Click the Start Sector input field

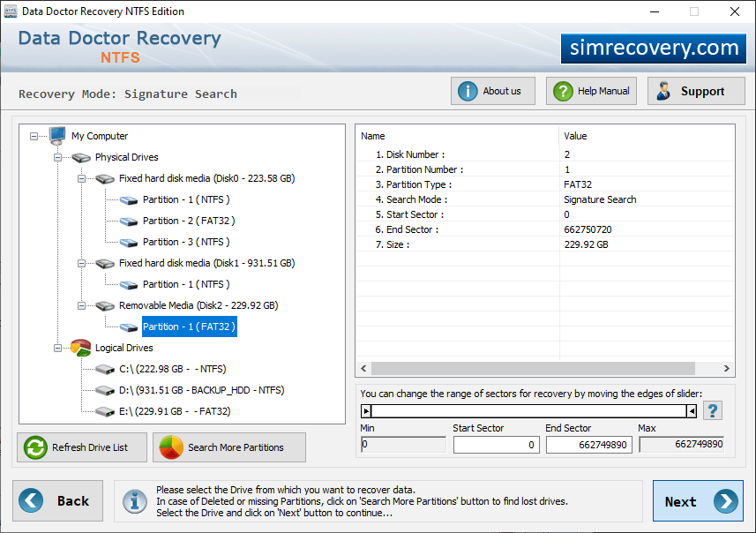496,445
